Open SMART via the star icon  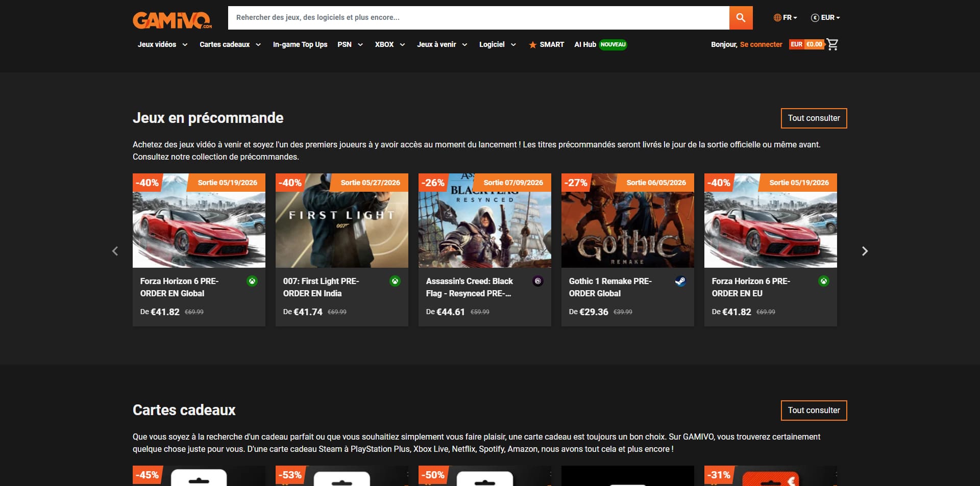pos(532,45)
